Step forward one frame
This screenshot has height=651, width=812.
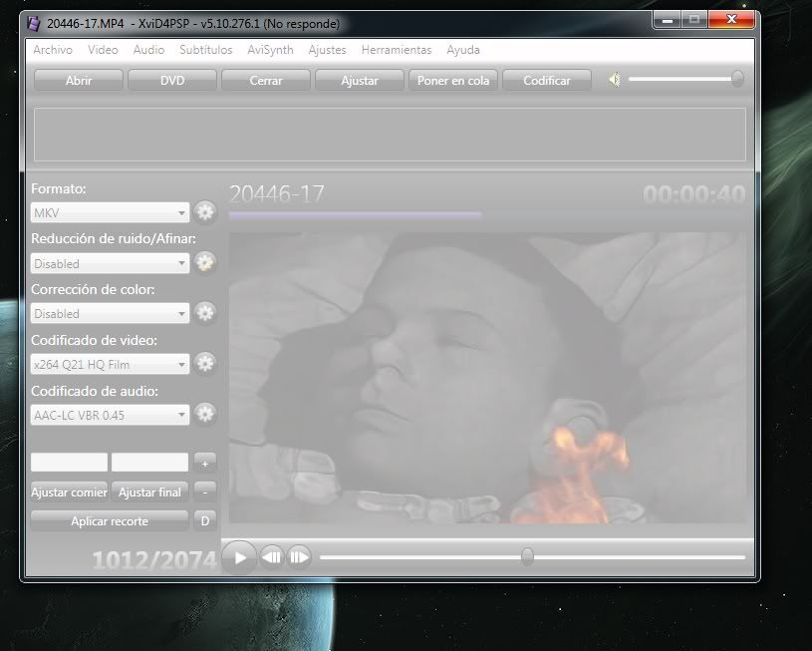tap(299, 557)
